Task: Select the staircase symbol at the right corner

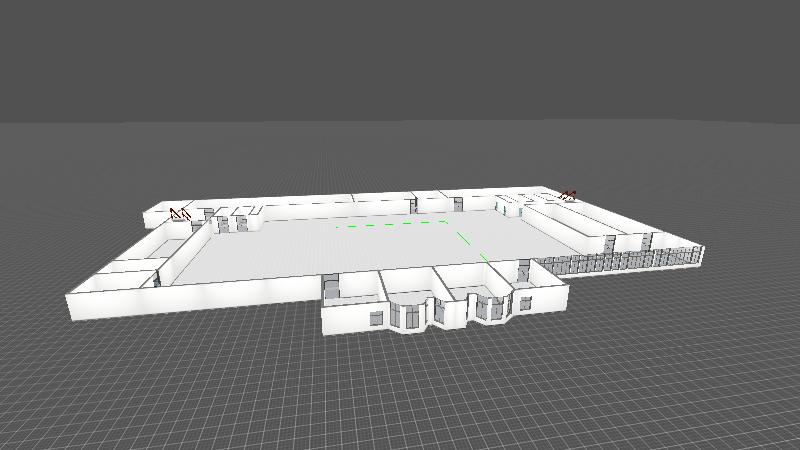Action: (569, 195)
